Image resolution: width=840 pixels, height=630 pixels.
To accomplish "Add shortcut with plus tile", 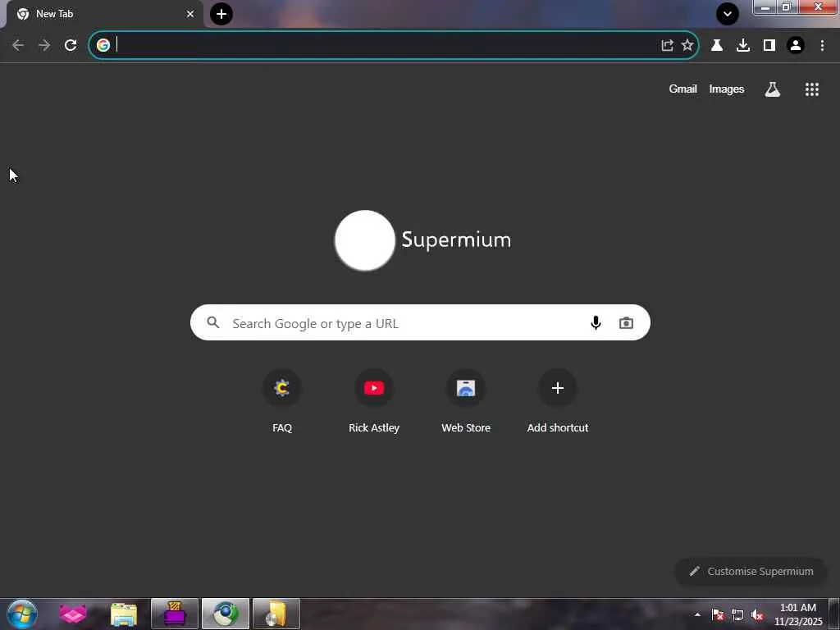I will [x=558, y=401].
